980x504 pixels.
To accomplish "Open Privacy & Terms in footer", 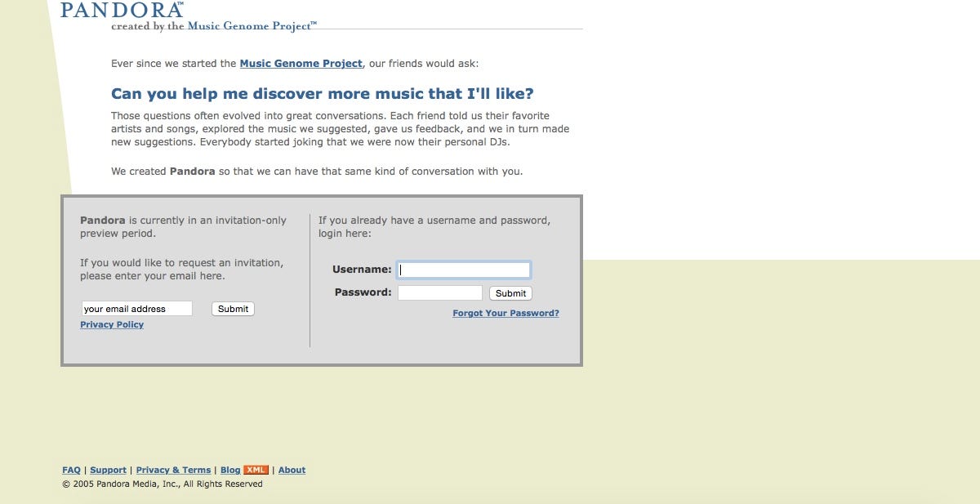I will (x=173, y=470).
